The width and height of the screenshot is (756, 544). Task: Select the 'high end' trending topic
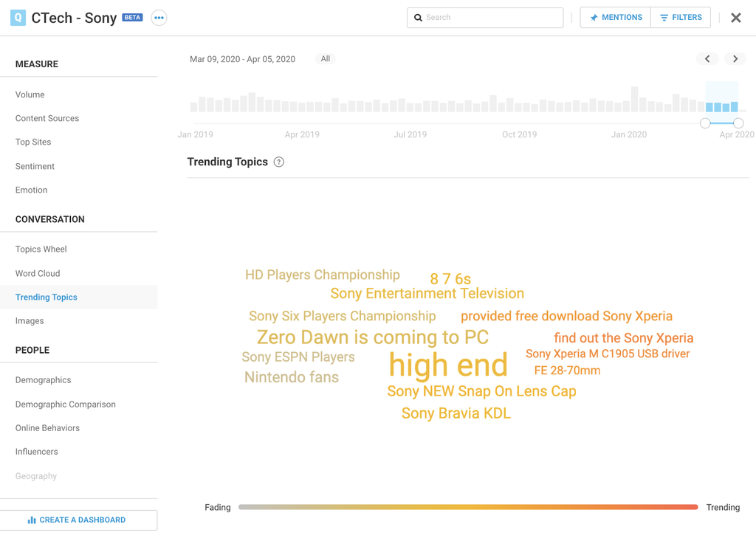pyautogui.click(x=448, y=365)
